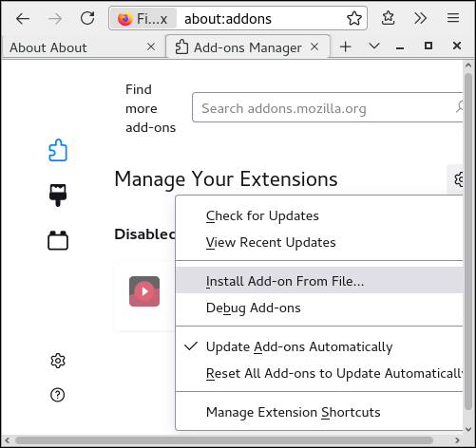Reload the current page
The width and height of the screenshot is (476, 448).
point(87,18)
